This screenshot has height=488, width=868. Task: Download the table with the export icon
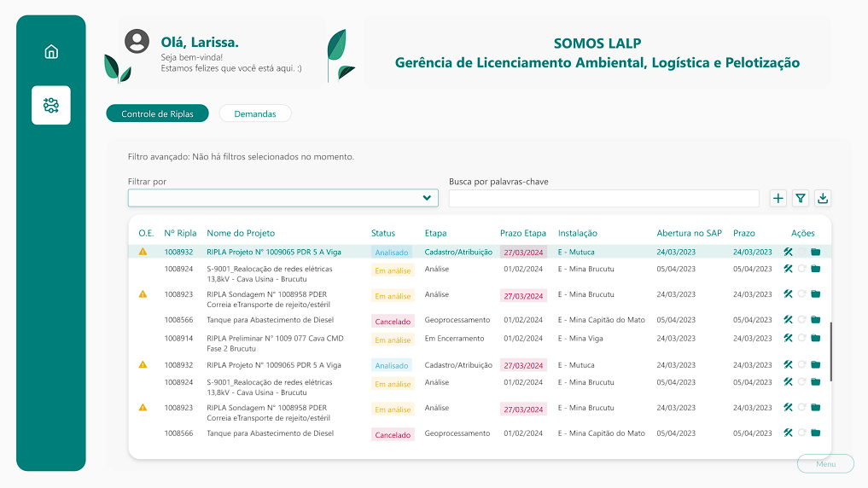point(823,198)
